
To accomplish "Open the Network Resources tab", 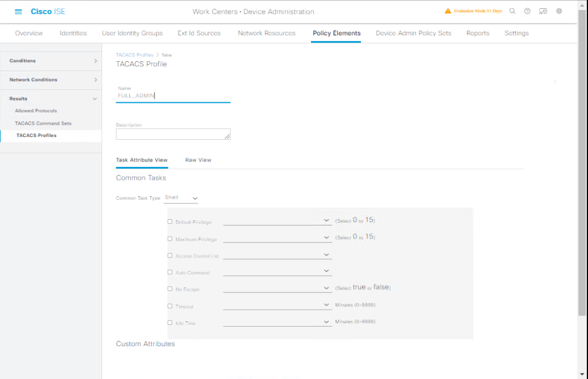I will pyautogui.click(x=266, y=33).
